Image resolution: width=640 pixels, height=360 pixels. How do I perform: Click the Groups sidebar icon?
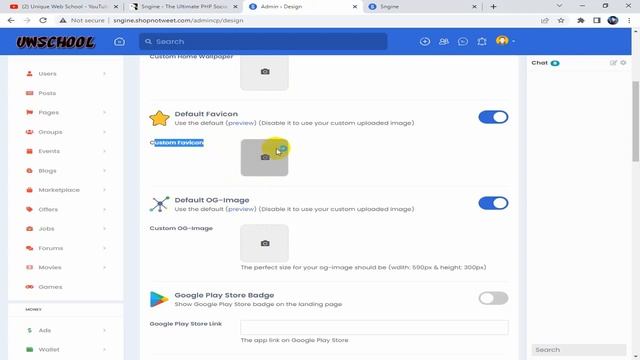click(x=29, y=132)
